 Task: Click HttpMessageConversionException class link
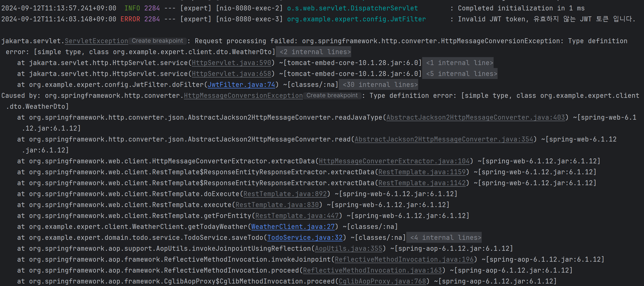click(243, 96)
